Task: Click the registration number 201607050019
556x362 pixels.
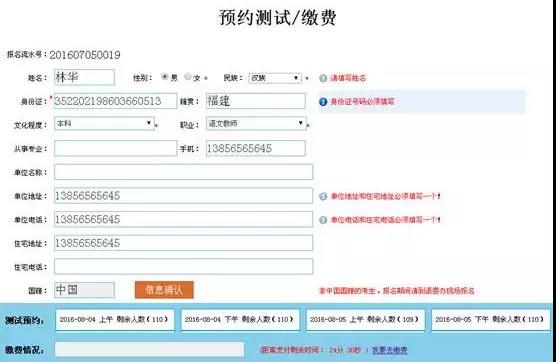Action: point(85,55)
